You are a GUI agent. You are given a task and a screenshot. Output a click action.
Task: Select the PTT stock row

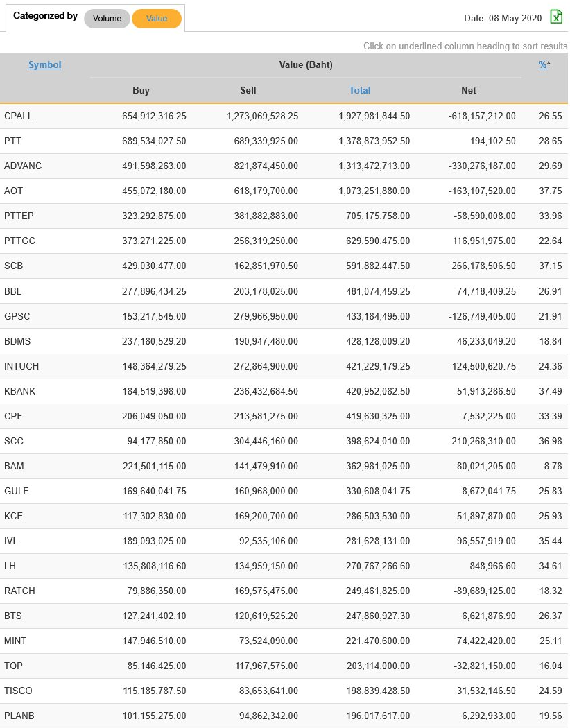click(x=13, y=141)
